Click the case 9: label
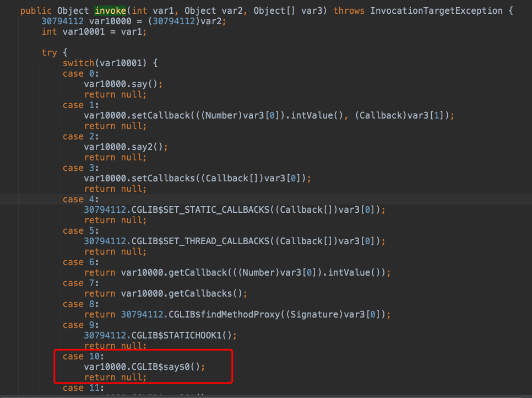 tap(81, 325)
